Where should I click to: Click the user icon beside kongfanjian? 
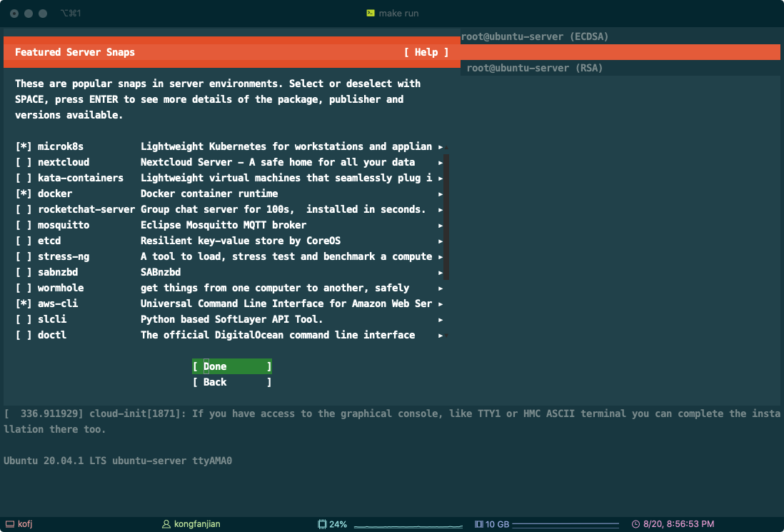click(x=167, y=524)
